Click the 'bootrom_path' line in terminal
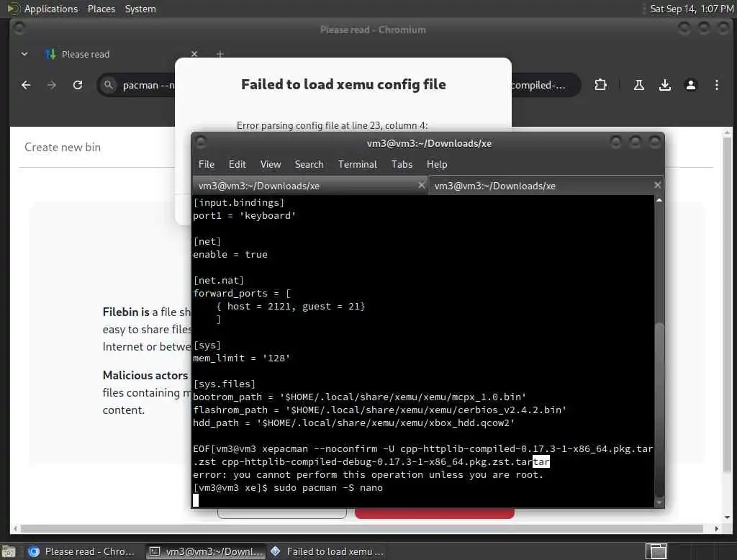The image size is (737, 560). pyautogui.click(x=360, y=397)
